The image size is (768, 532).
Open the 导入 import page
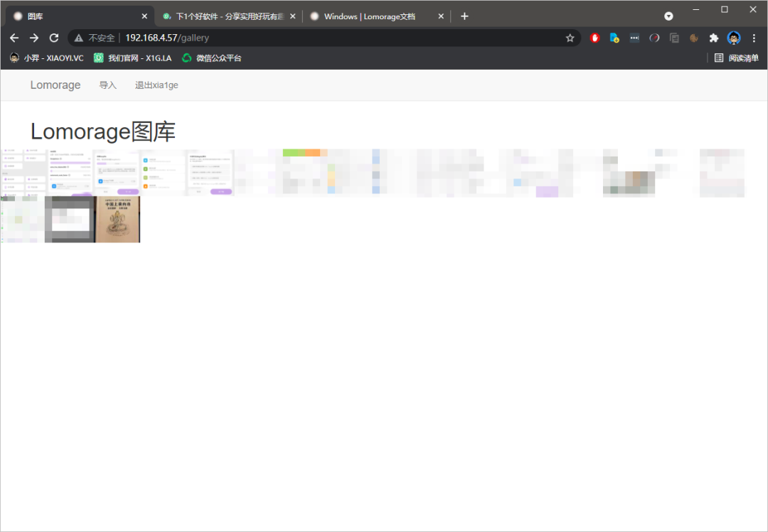point(108,85)
